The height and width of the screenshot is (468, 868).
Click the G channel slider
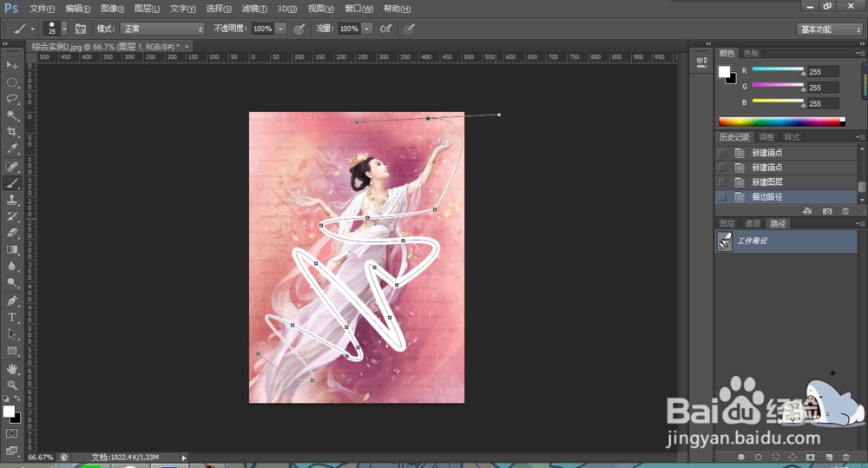tap(778, 86)
